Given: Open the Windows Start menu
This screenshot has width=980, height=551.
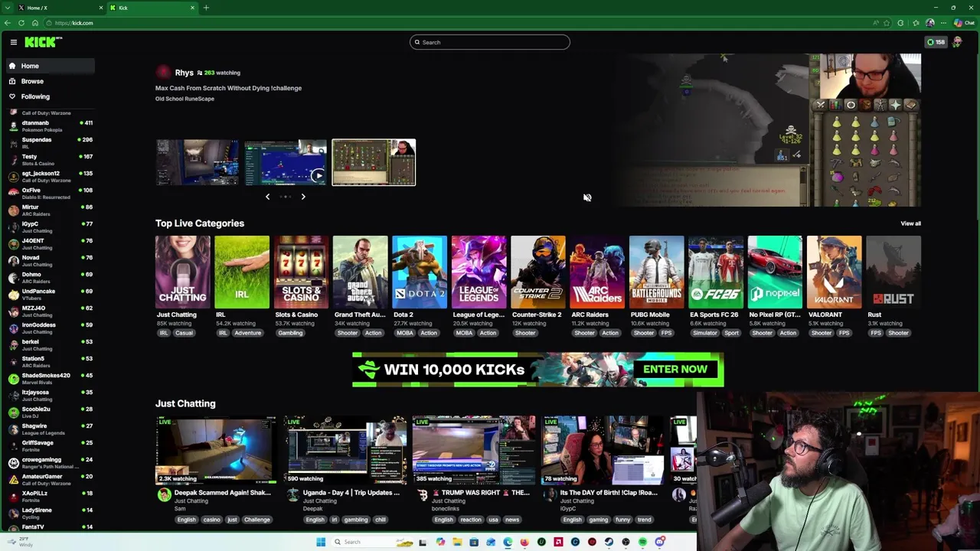Looking at the screenshot, I should pos(321,542).
